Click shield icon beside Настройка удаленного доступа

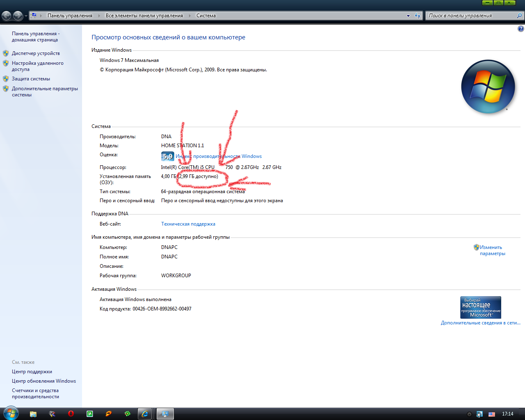pos(6,63)
